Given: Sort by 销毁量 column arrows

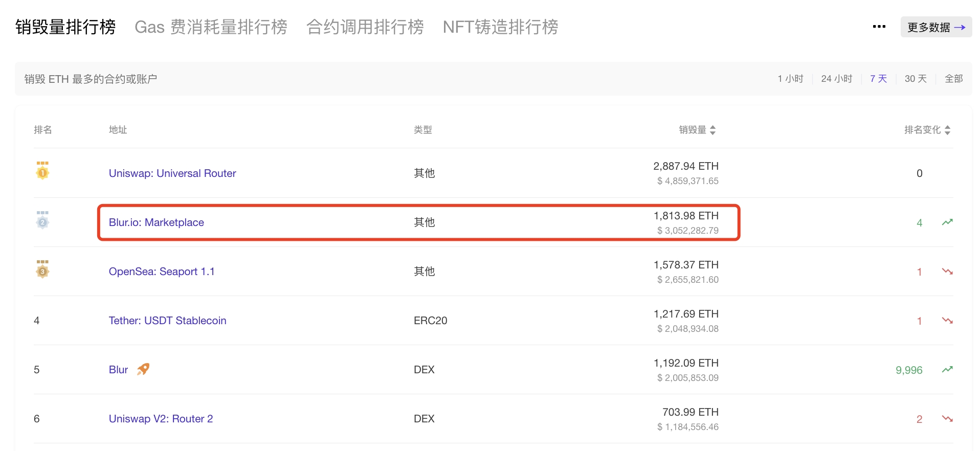Looking at the screenshot, I should click(712, 130).
